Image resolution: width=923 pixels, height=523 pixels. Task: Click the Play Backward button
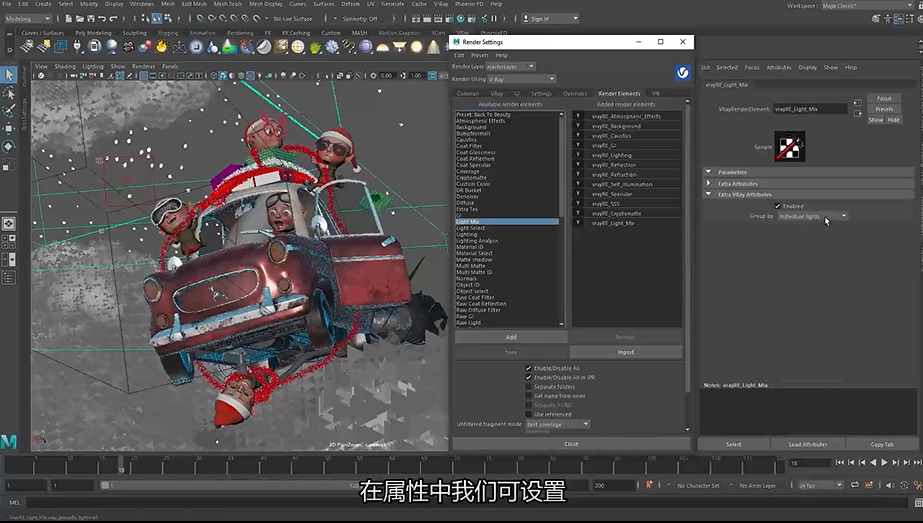click(873, 463)
